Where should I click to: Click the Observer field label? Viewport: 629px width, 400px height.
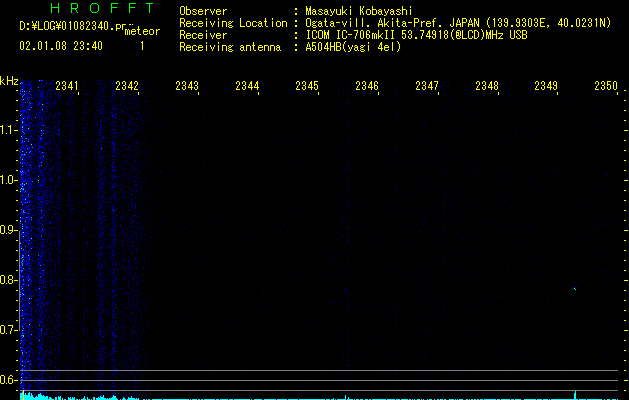pos(203,11)
